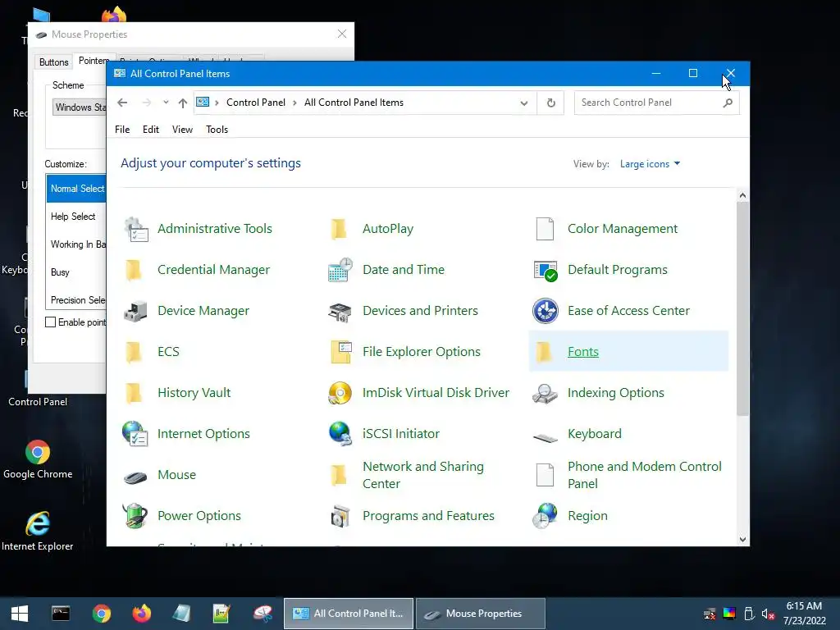Open the View menu

[x=182, y=130]
